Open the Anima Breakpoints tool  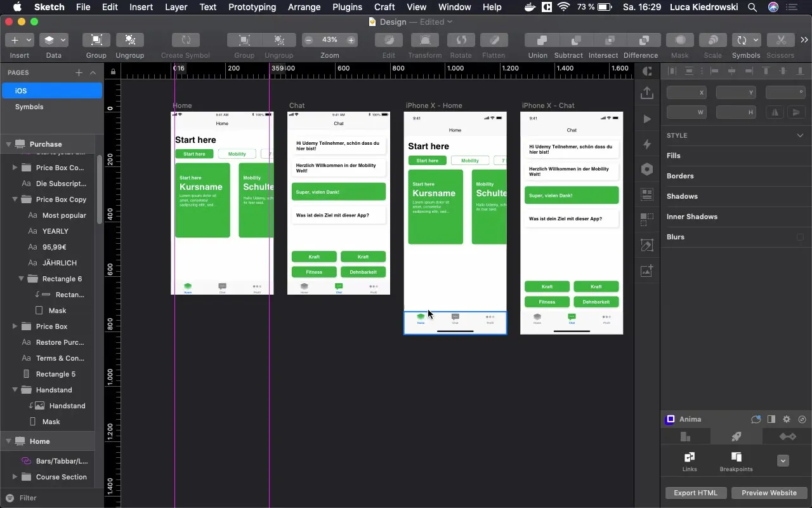[736, 462]
